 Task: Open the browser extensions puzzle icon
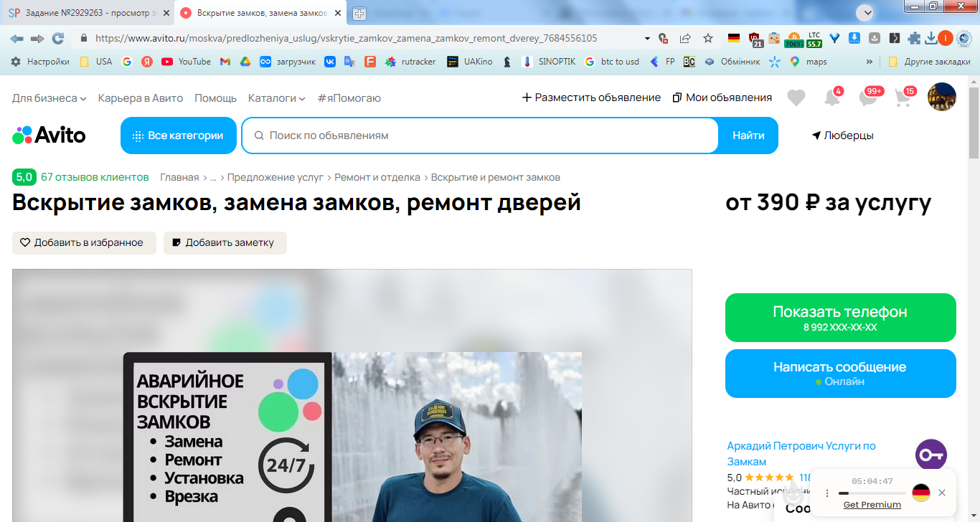pyautogui.click(x=914, y=38)
